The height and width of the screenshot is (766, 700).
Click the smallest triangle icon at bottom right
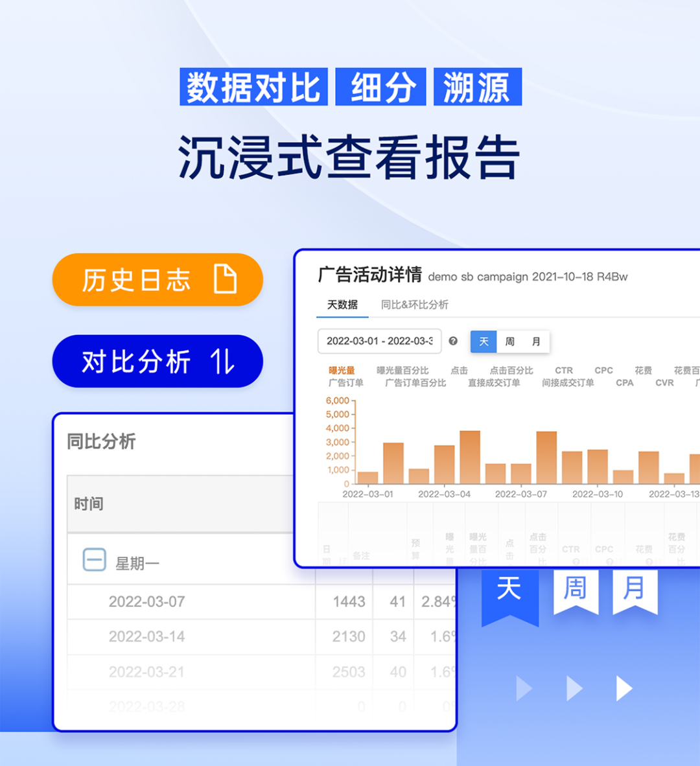[x=524, y=688]
